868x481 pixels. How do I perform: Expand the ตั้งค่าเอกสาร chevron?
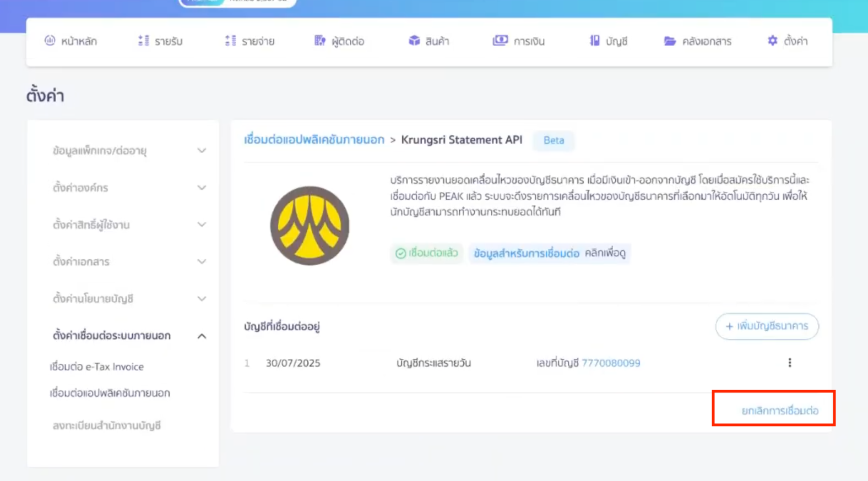click(x=202, y=261)
